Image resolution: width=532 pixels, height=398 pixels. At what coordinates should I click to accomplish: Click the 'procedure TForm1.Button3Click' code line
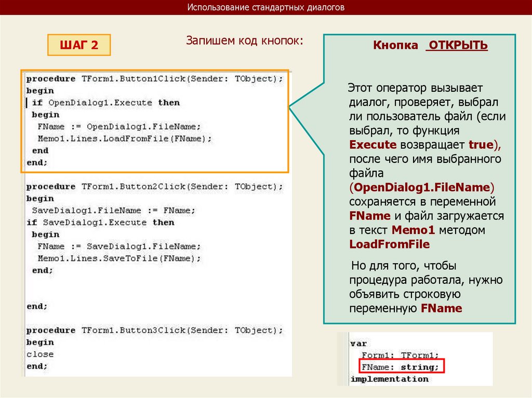tap(154, 330)
